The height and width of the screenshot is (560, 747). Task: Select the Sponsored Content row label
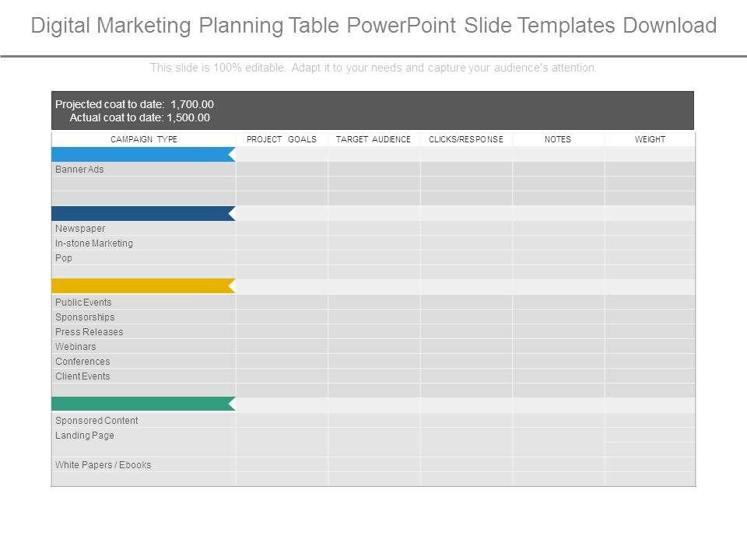[96, 421]
